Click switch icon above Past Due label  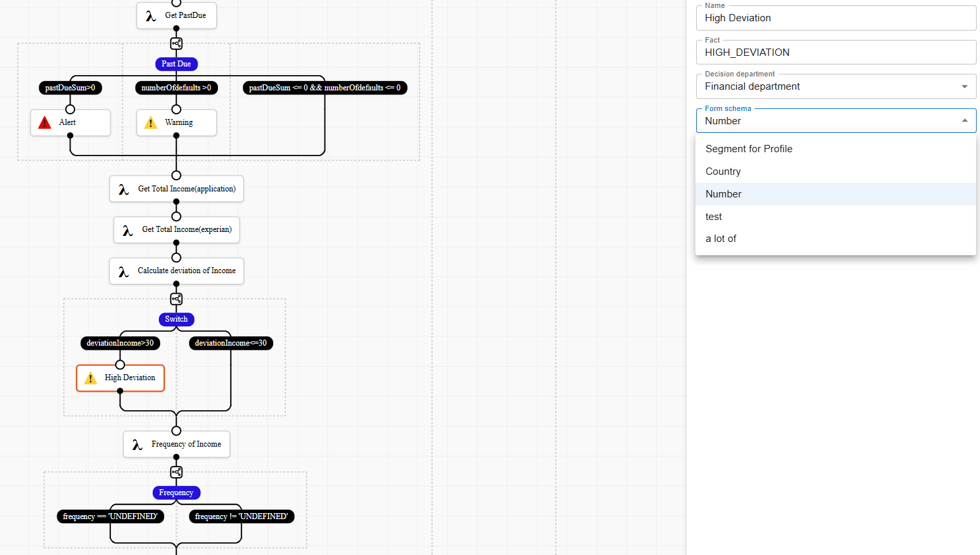(176, 44)
